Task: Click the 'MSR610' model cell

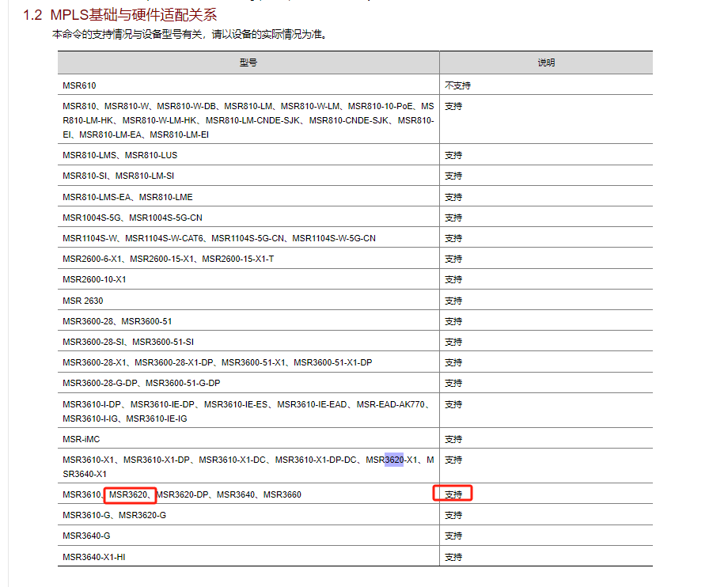Action: [x=248, y=85]
